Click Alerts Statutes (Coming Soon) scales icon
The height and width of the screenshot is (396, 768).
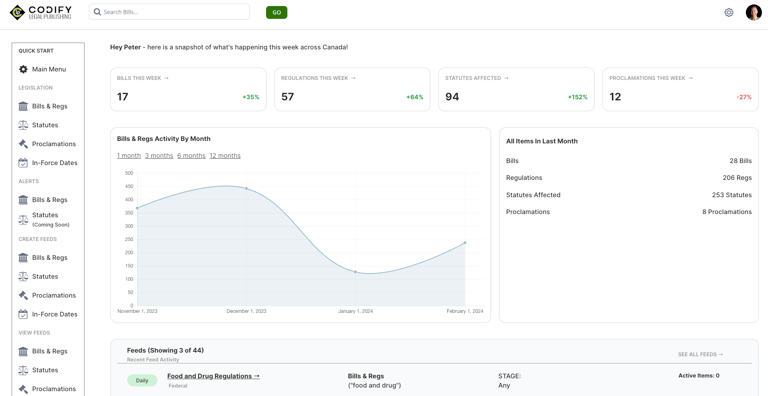[23, 220]
